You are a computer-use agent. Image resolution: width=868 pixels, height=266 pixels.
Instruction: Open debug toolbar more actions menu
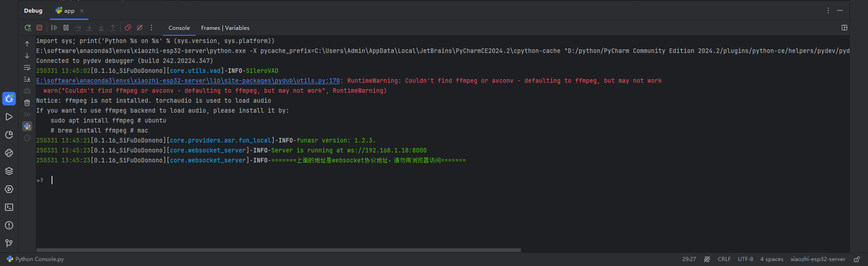(x=151, y=28)
